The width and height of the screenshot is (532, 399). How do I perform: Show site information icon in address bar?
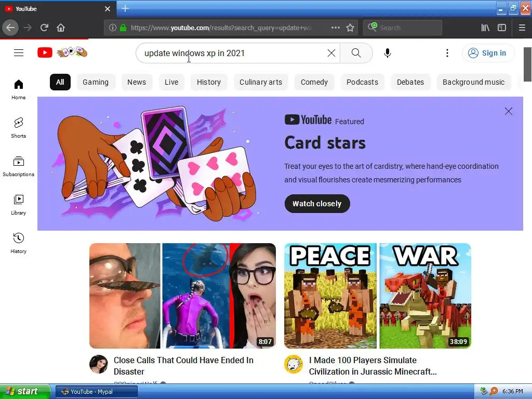point(113,28)
